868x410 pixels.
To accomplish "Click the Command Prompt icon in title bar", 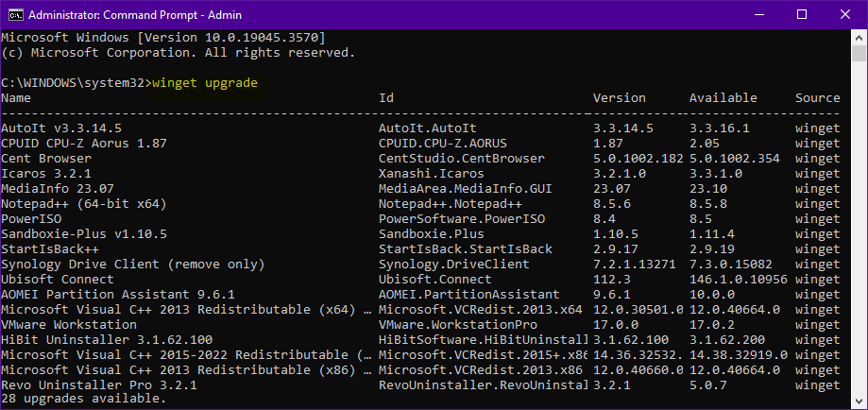I will tap(13, 14).
